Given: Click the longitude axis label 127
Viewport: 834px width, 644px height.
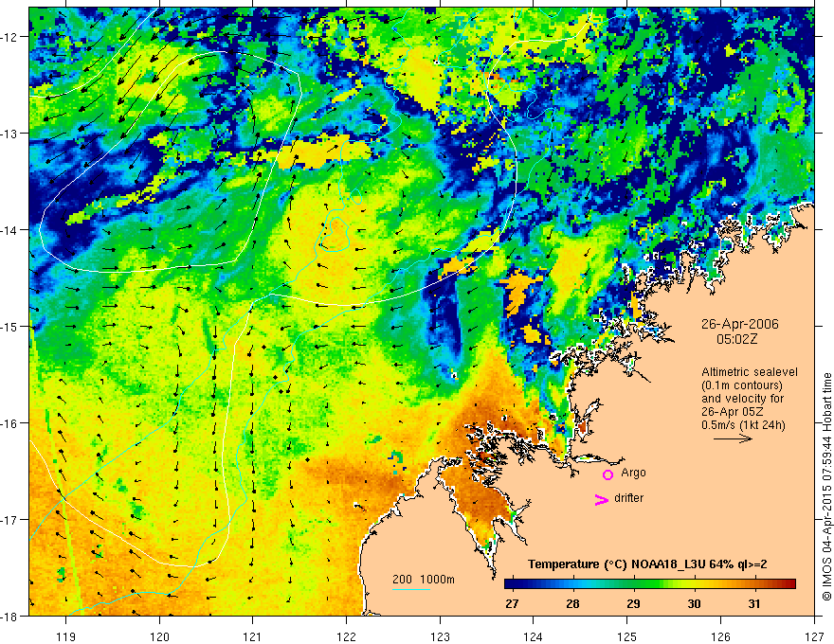Looking at the screenshot, I should [814, 636].
